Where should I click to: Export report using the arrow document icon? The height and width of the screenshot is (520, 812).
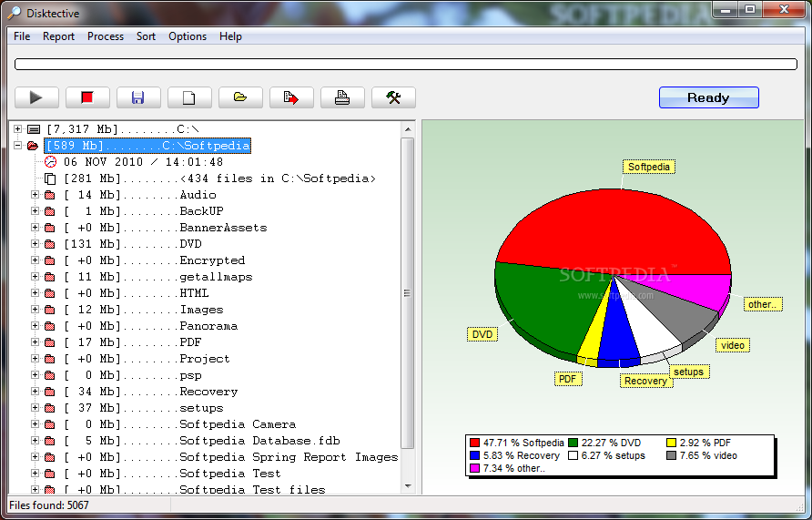point(291,97)
